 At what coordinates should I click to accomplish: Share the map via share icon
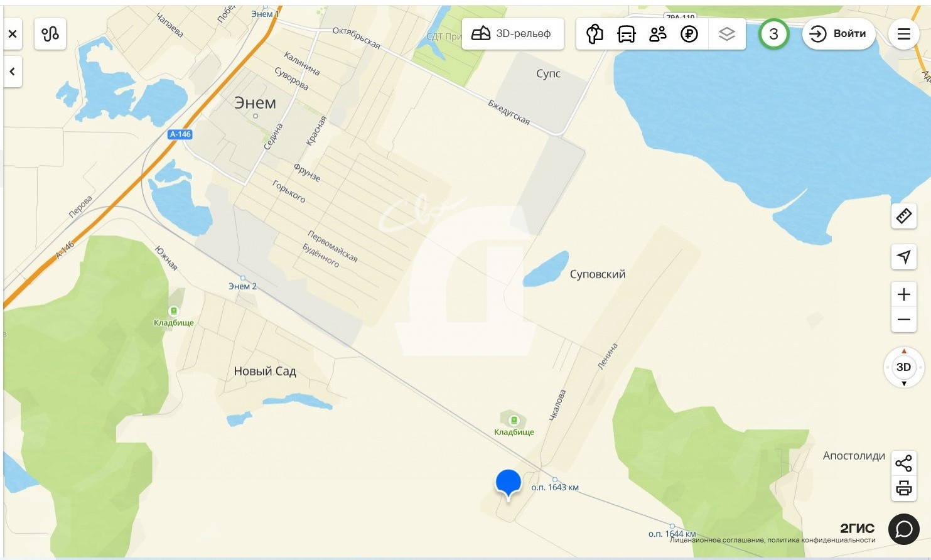tap(903, 464)
